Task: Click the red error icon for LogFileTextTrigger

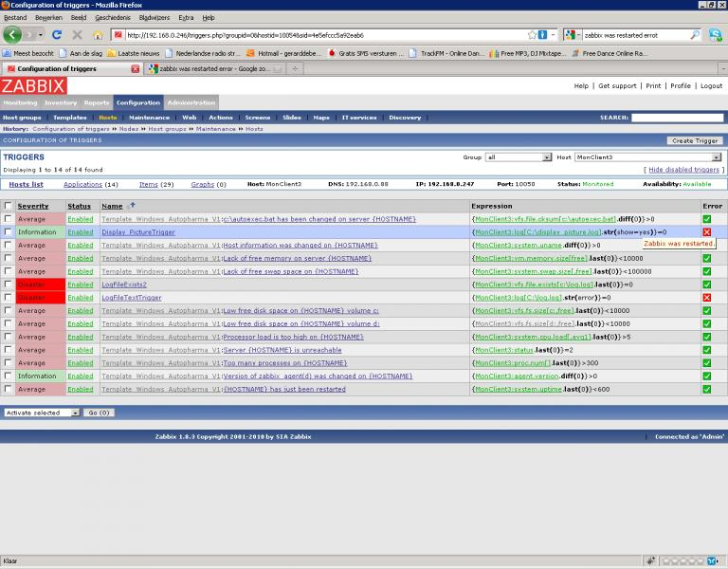Action: 707,298
